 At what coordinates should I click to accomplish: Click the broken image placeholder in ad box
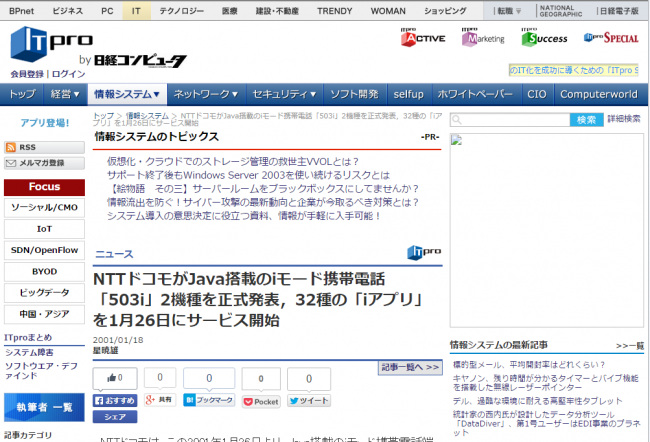456,140
